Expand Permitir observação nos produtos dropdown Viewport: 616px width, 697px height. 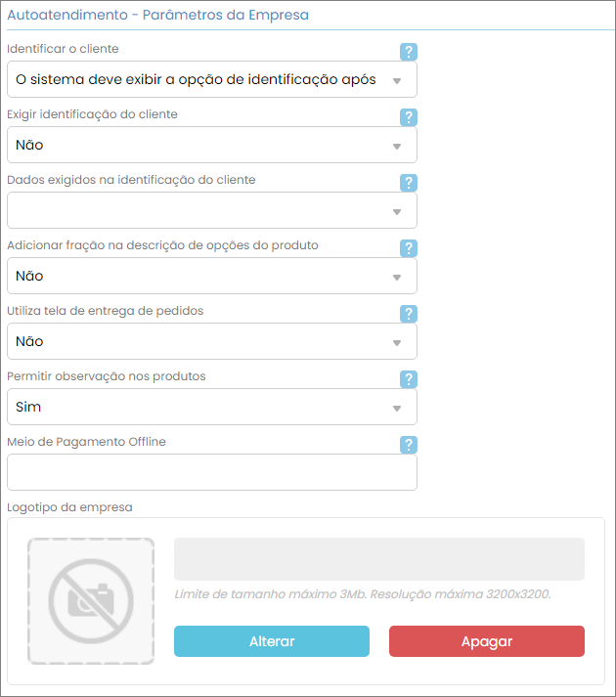[x=211, y=408]
